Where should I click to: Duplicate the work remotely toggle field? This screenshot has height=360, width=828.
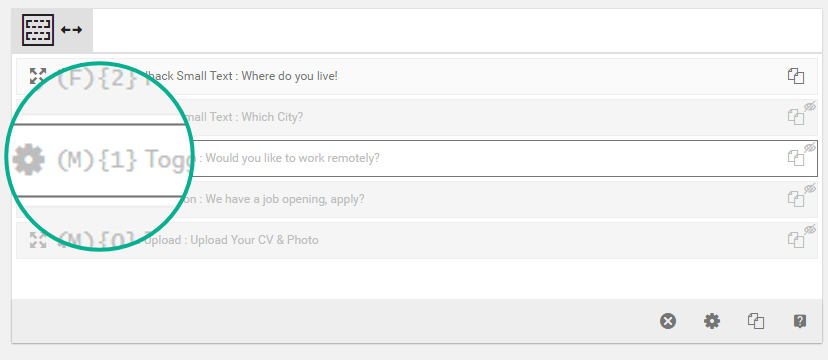[x=796, y=158]
